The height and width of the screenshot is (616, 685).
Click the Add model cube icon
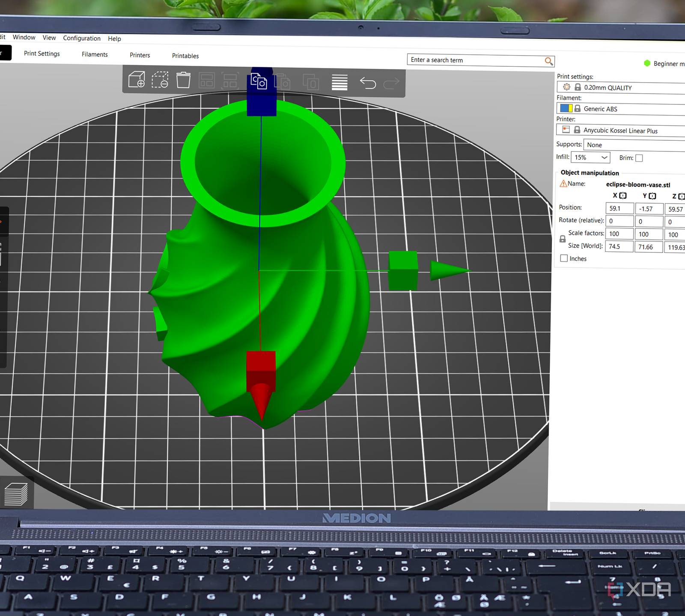pos(137,80)
